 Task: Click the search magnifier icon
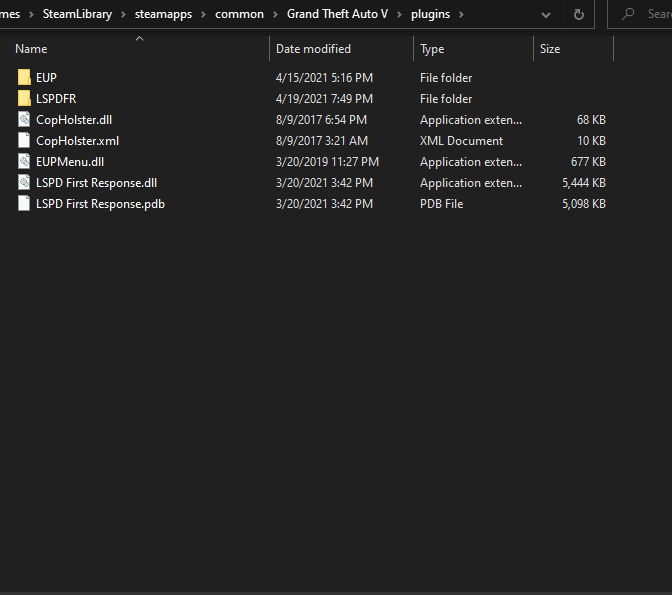628,15
